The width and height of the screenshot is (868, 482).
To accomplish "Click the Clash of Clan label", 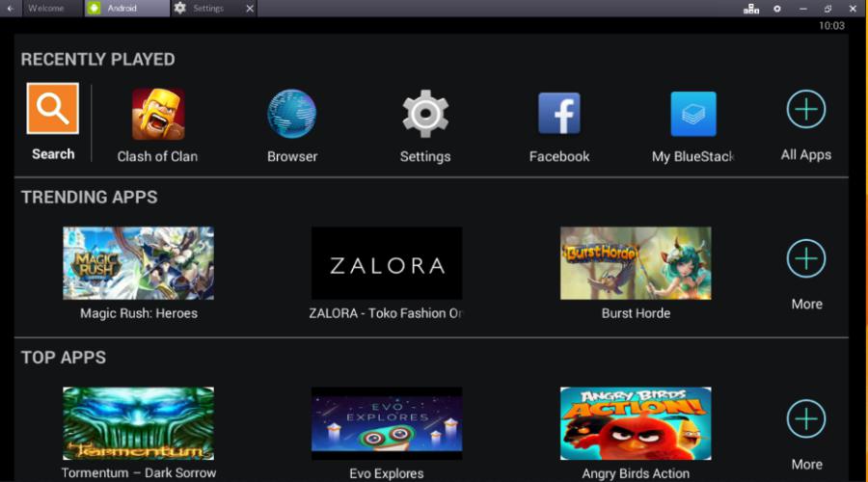I will tap(157, 156).
